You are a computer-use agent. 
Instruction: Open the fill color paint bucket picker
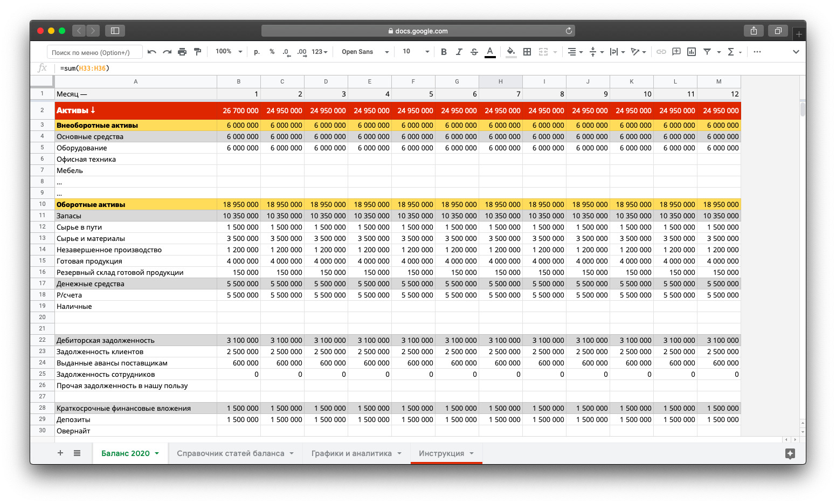(510, 52)
